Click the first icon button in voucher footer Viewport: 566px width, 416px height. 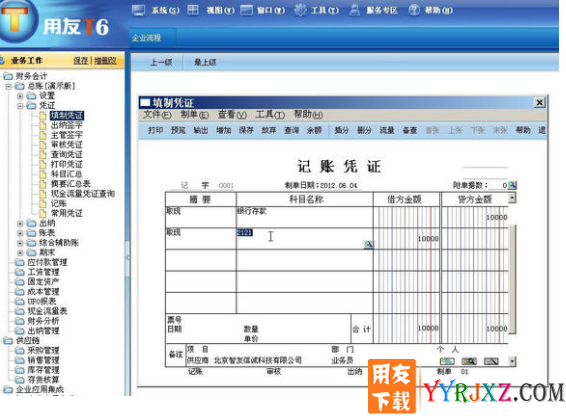(447, 361)
